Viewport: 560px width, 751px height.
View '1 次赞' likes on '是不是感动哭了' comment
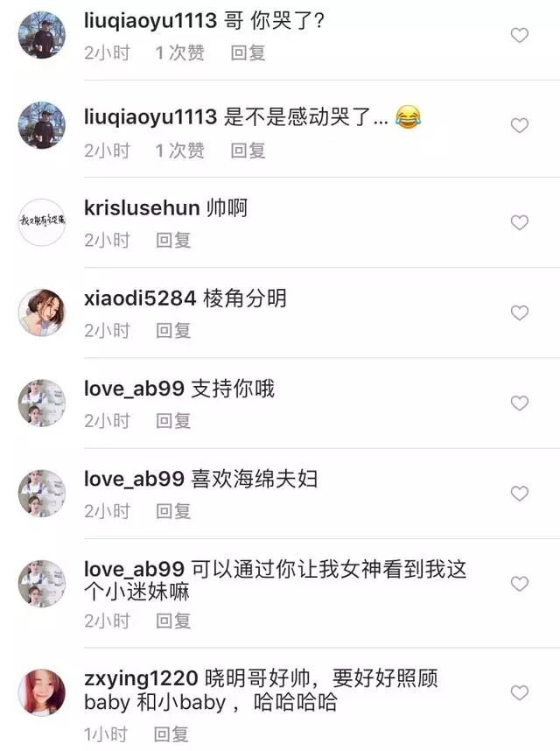180,151
